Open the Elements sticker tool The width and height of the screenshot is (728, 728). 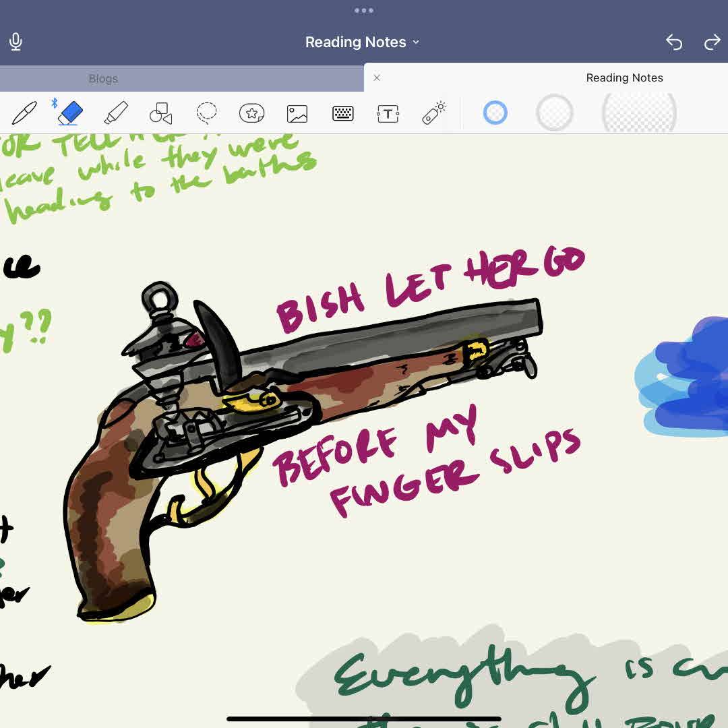point(251,113)
